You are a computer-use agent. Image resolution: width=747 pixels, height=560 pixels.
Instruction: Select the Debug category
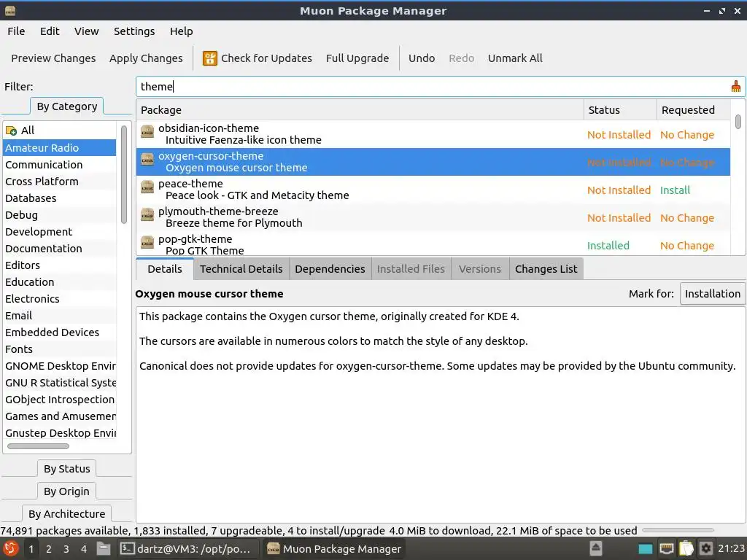[59, 215]
